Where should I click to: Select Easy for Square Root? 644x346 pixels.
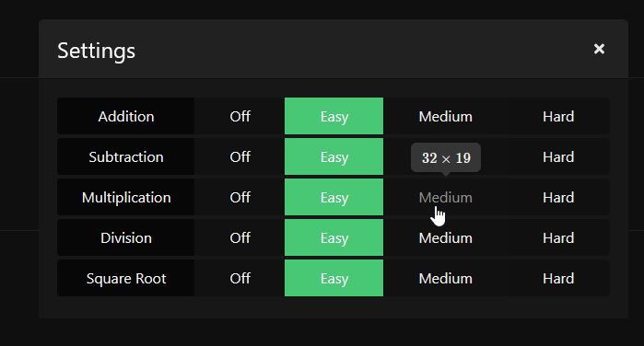pyautogui.click(x=334, y=278)
